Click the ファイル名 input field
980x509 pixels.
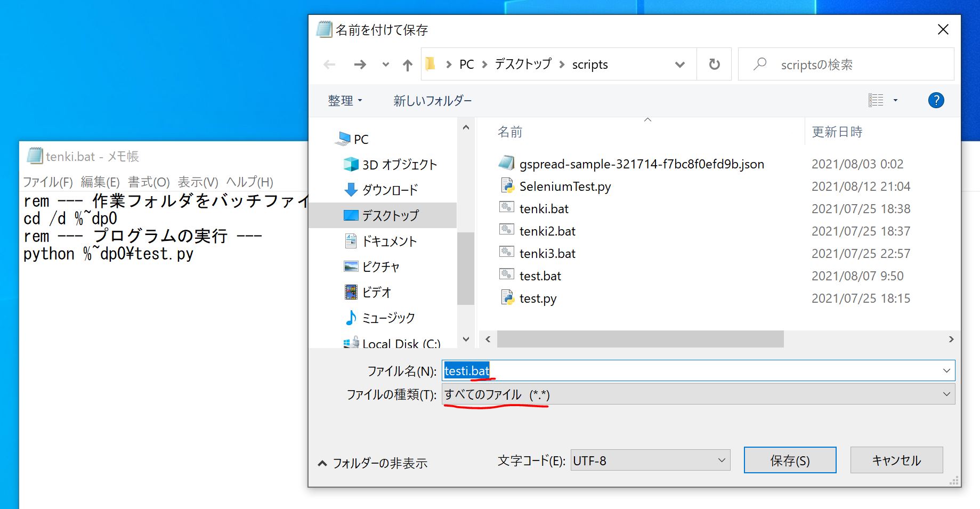click(x=693, y=371)
